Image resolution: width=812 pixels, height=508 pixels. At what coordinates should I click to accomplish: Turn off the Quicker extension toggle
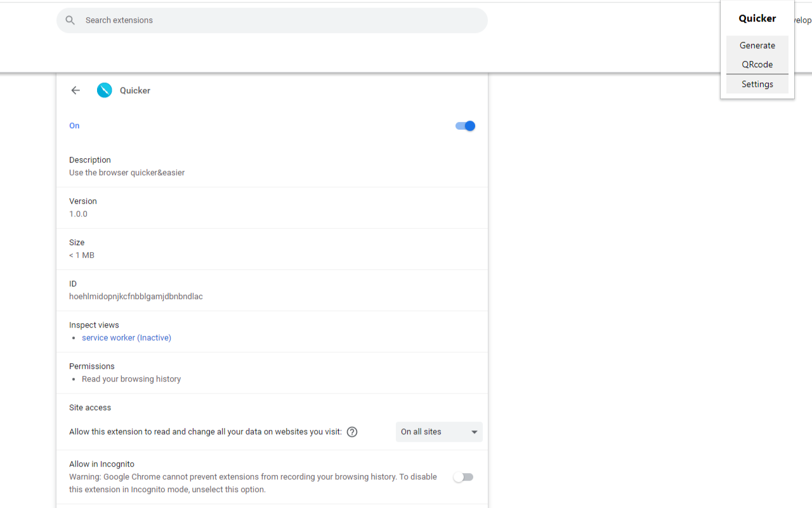465,126
